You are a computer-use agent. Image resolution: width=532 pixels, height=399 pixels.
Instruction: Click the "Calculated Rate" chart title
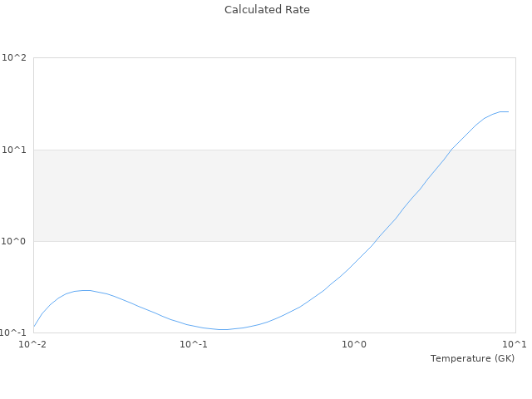click(x=266, y=10)
